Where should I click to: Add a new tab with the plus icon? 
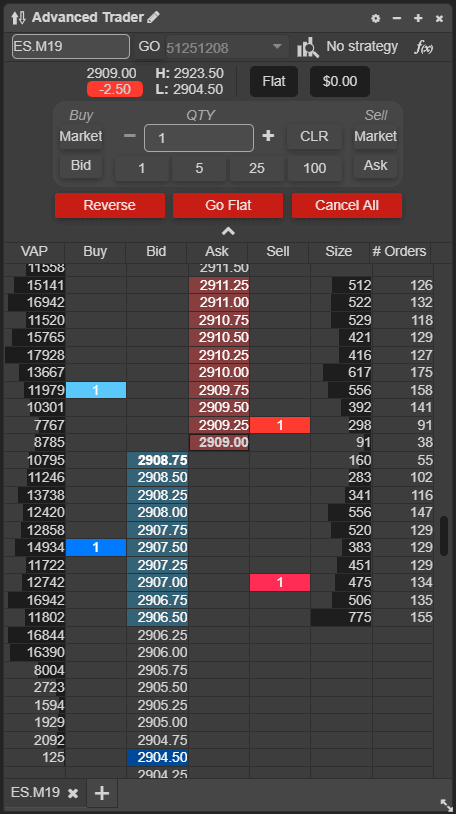click(102, 793)
